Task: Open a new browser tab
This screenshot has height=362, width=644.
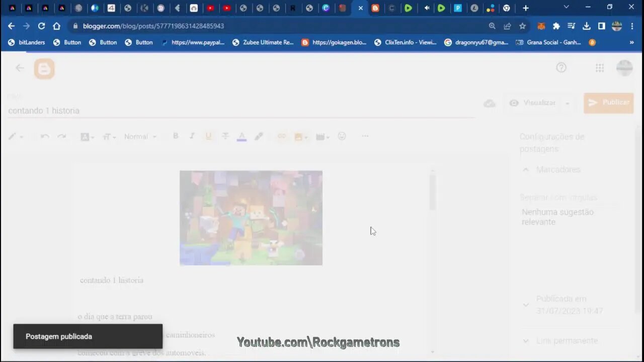Action: pos(526,8)
